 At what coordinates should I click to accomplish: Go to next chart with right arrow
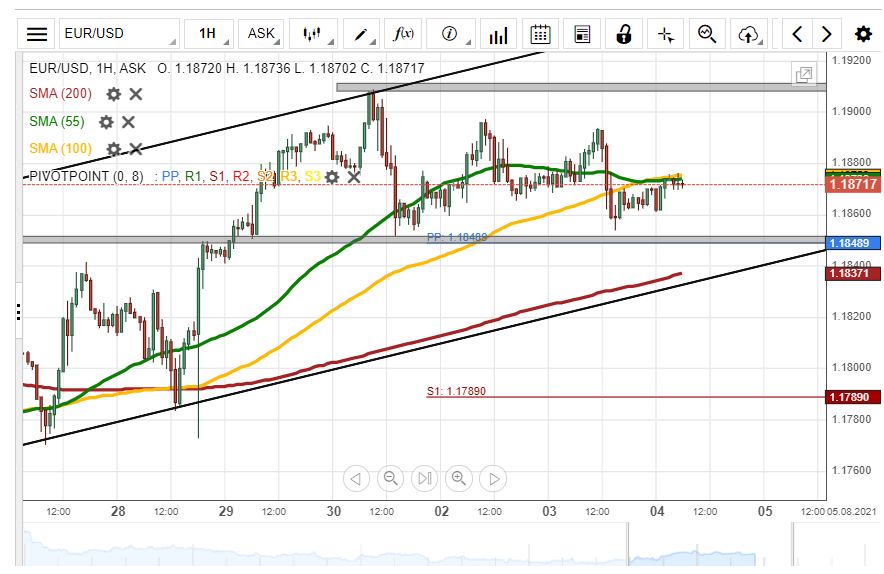[826, 34]
